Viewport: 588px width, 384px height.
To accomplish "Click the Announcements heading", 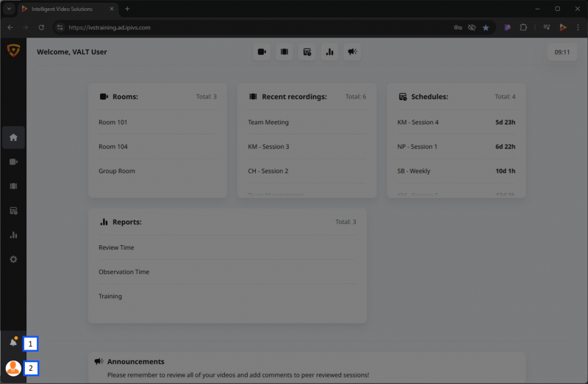I will 136,361.
